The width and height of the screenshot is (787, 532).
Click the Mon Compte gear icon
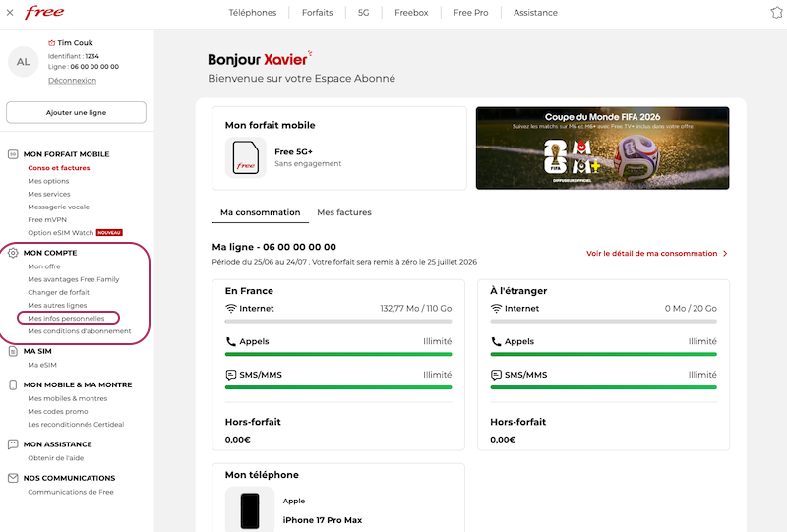click(13, 253)
